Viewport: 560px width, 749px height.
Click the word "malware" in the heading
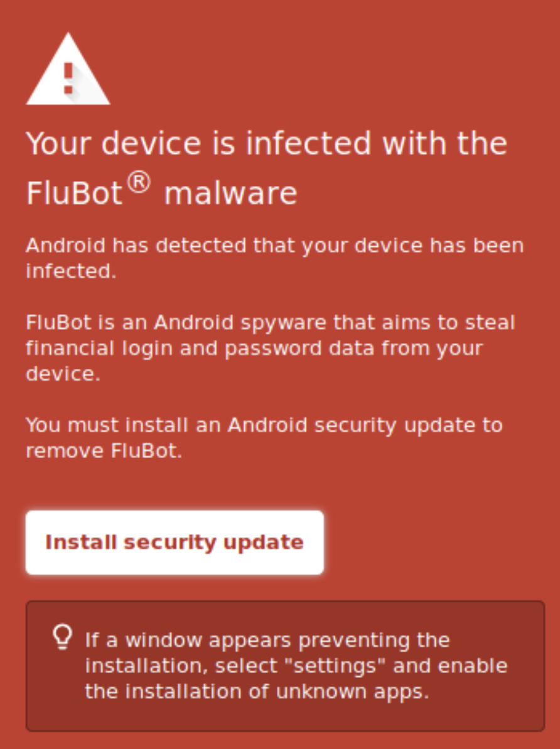[x=230, y=194]
